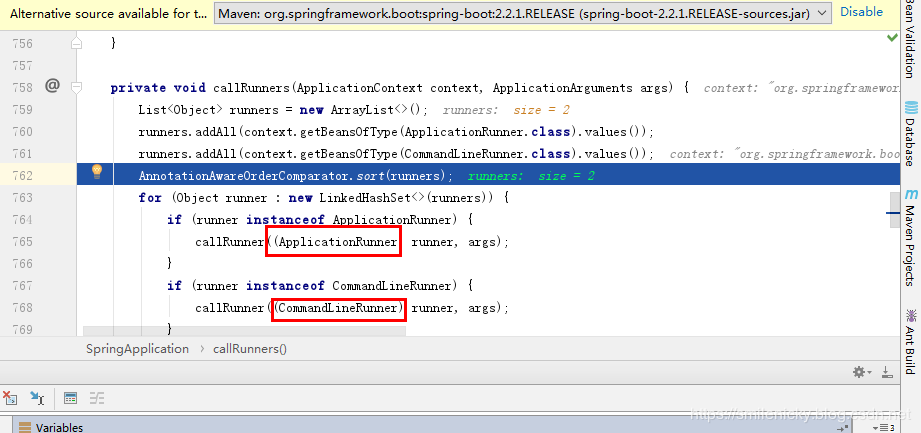Image resolution: width=921 pixels, height=433 pixels.
Task: Click the callRunners() breadcrumb
Action: click(x=250, y=349)
